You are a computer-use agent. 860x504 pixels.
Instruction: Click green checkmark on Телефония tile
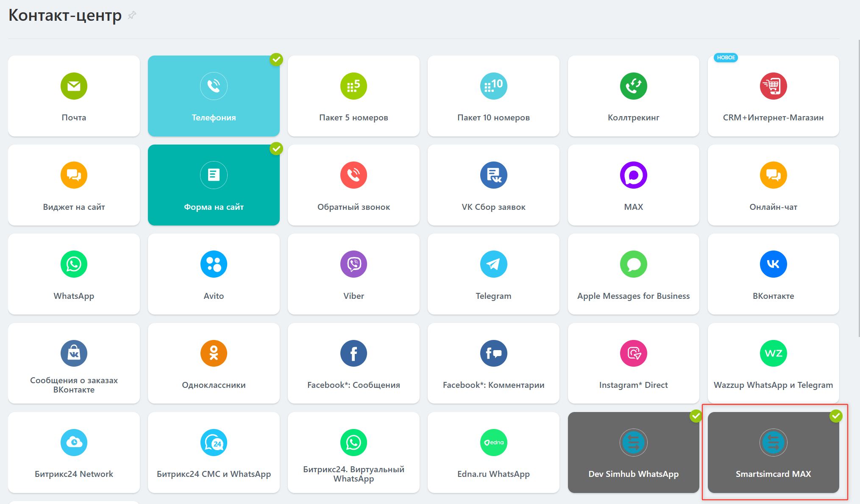point(276,60)
